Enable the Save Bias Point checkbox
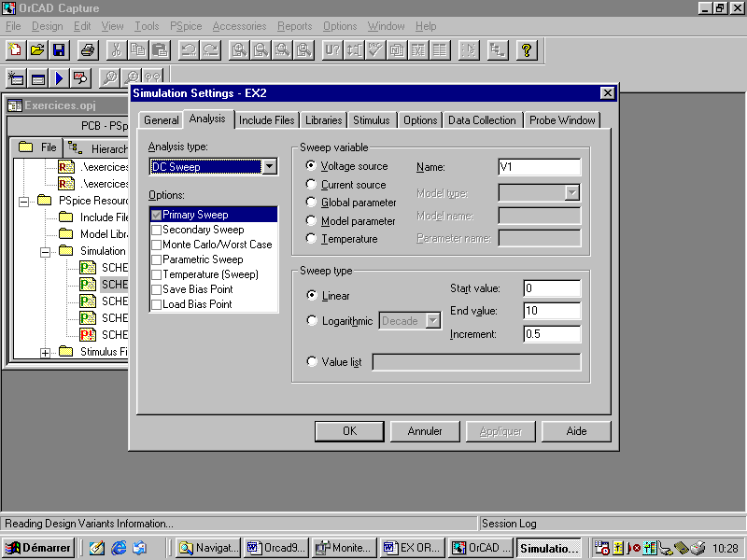 [156, 289]
